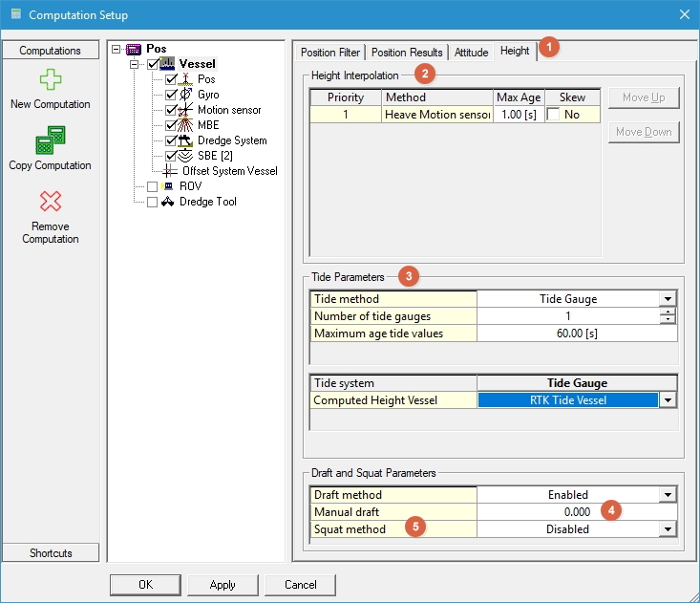Open the Tide method dropdown

668,299
